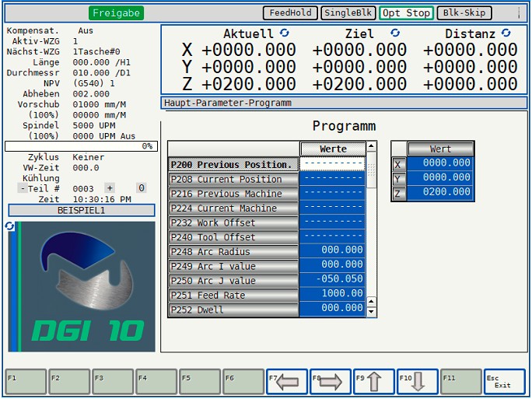The image size is (532, 399).
Task: Select the P200 Previous Position row
Action: coord(233,165)
